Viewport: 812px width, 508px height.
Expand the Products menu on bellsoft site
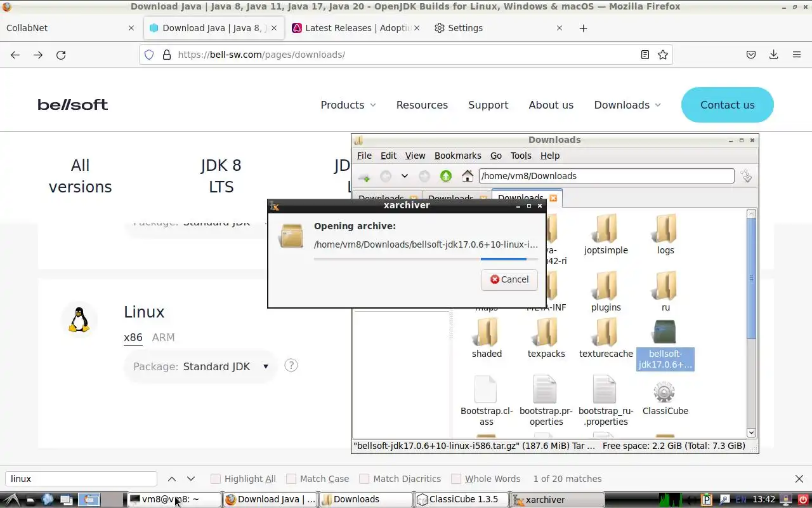[348, 105]
